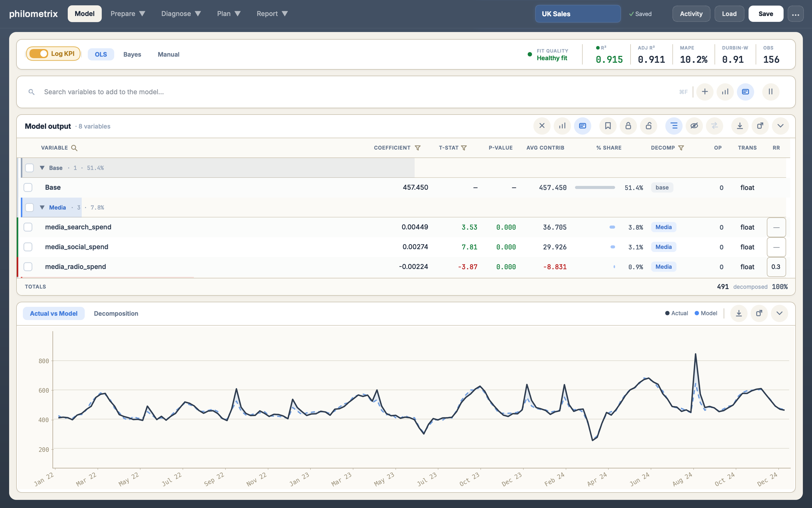Check the Base group checkbox
The width and height of the screenshot is (812, 508).
point(29,168)
